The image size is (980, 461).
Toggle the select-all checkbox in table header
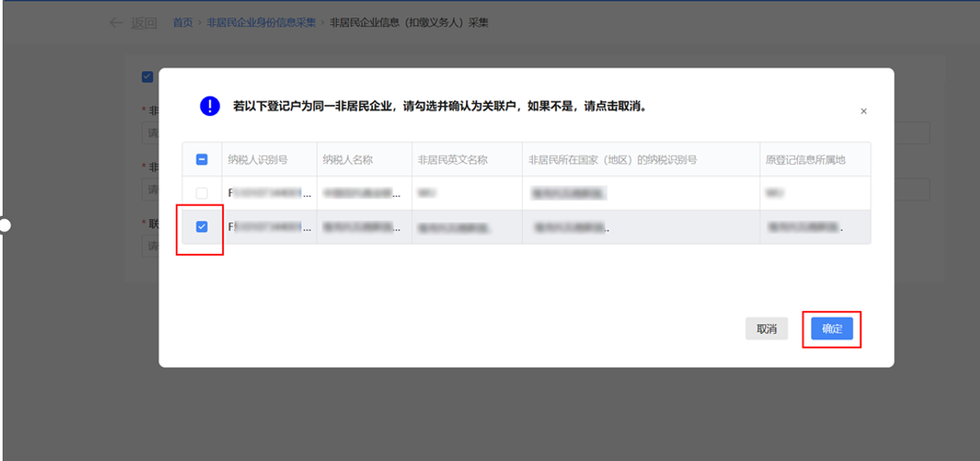(201, 159)
